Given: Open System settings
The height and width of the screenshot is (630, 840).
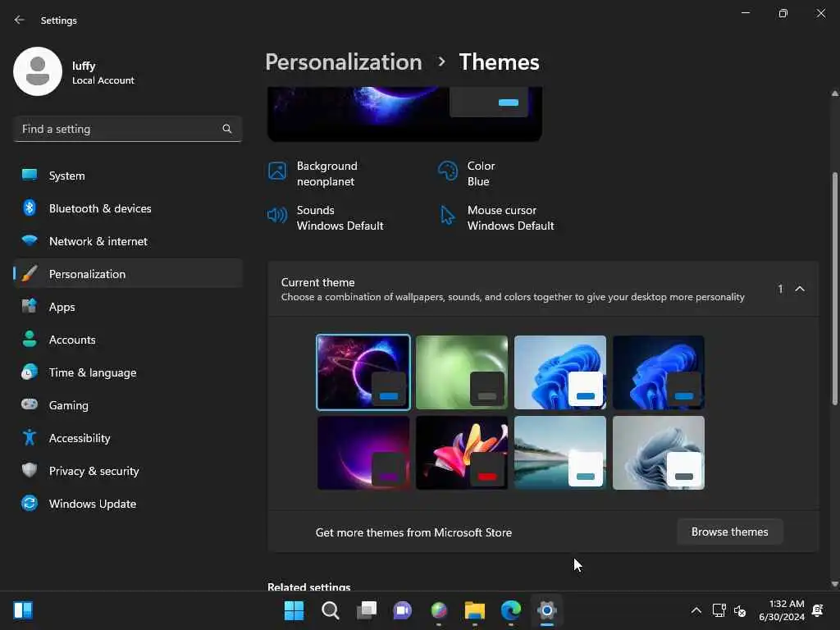Looking at the screenshot, I should coord(127,176).
